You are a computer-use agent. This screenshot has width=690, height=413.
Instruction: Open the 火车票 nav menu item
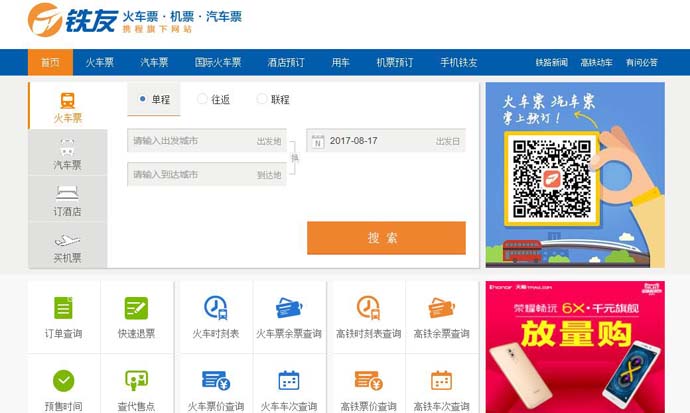tap(100, 62)
